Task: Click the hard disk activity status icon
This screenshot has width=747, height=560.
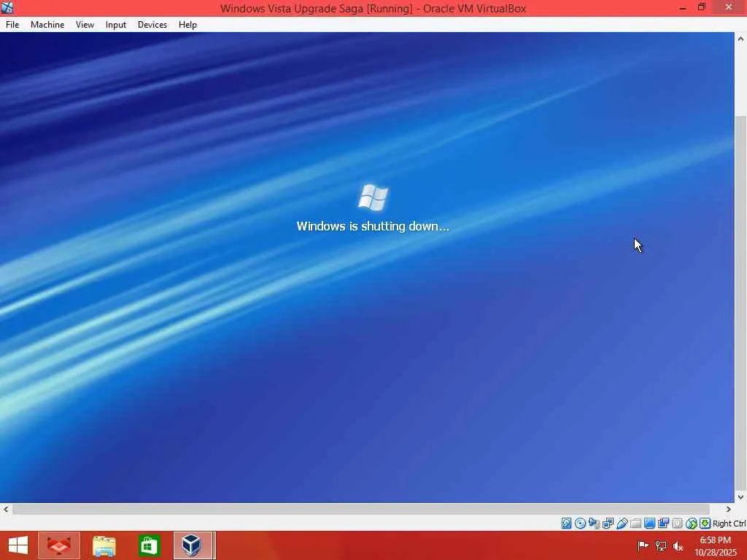Action: 566,524
